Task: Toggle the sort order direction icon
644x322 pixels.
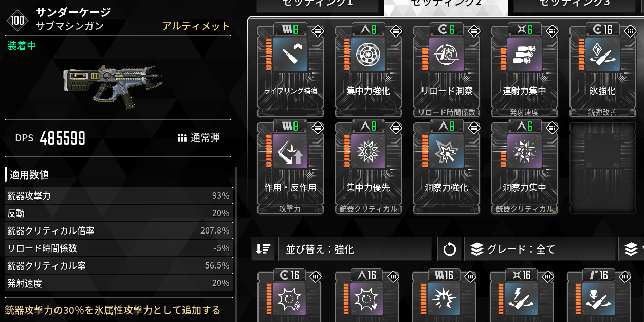Action: pos(263,249)
